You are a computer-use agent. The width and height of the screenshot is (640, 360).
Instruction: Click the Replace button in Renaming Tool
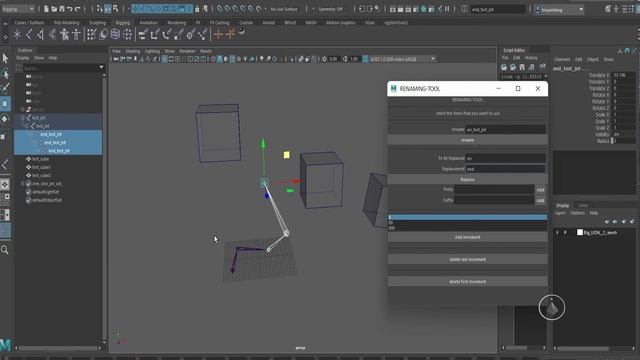[x=467, y=180]
